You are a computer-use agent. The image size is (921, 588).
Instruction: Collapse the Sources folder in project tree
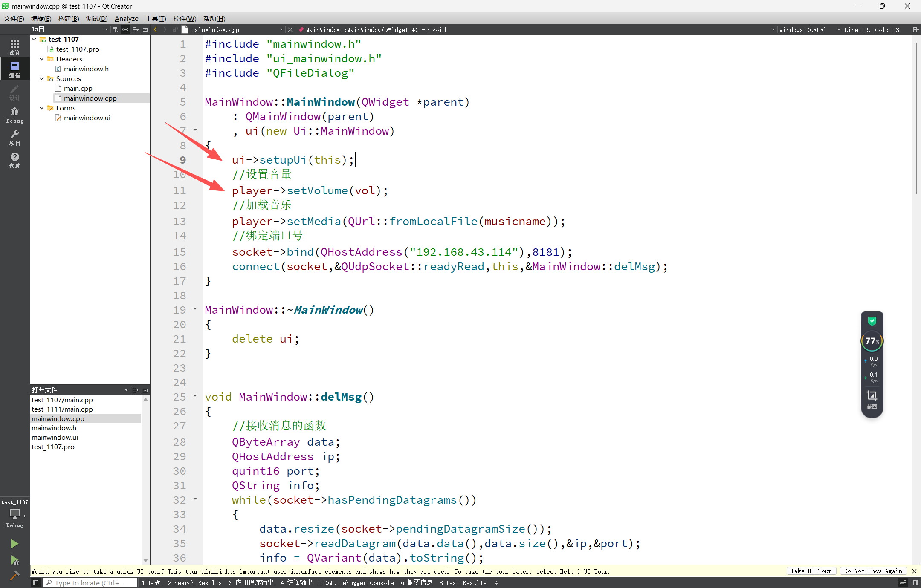[x=42, y=78]
